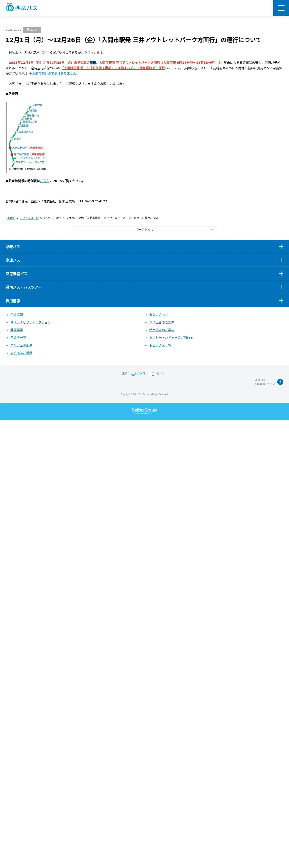Click the PC monitor icon
The height and width of the screenshot is (868, 289).
(x=133, y=374)
